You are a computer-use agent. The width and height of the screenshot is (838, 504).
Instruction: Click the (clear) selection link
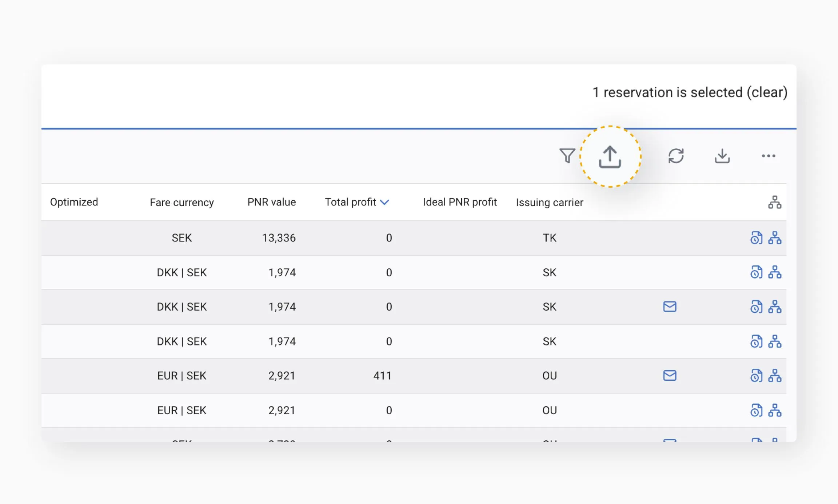pos(767,92)
